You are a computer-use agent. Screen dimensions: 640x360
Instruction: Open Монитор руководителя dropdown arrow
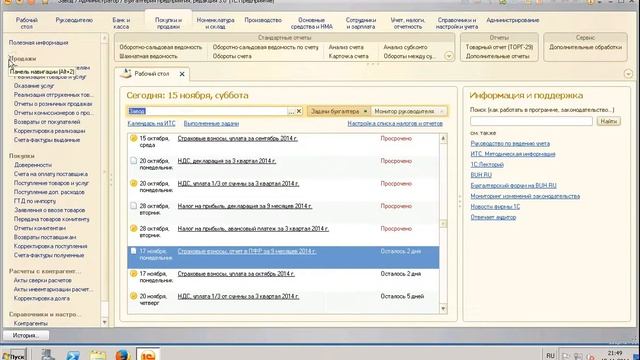(x=442, y=111)
